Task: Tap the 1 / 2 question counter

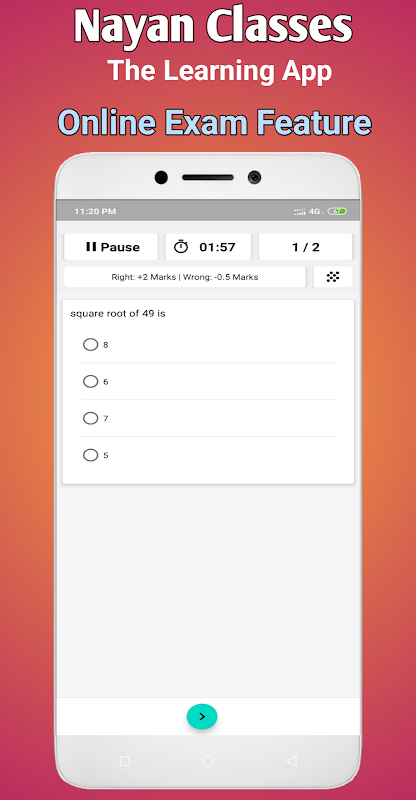Action: pyautogui.click(x=305, y=247)
